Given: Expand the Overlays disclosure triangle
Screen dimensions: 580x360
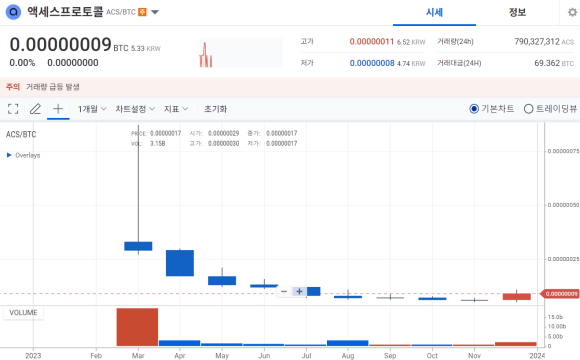Looking at the screenshot, I should (x=9, y=155).
